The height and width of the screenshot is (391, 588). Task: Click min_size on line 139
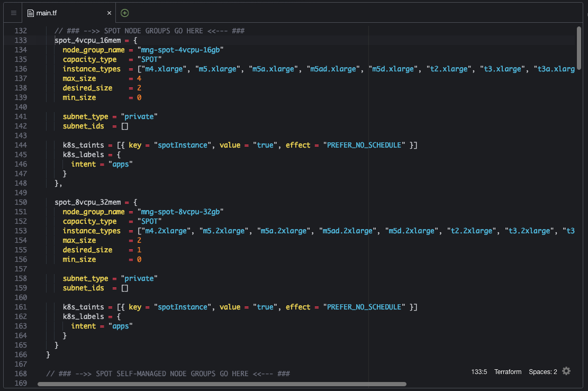click(79, 97)
